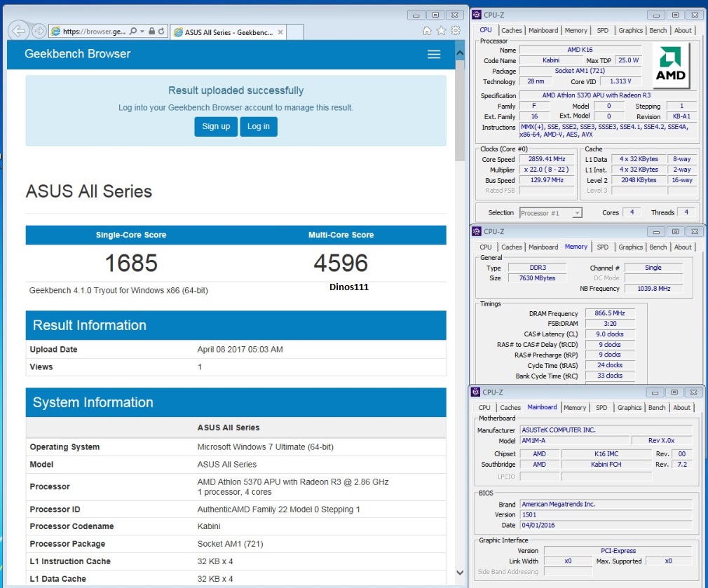Open Memory tab in bottom CPU-Z window

point(574,407)
